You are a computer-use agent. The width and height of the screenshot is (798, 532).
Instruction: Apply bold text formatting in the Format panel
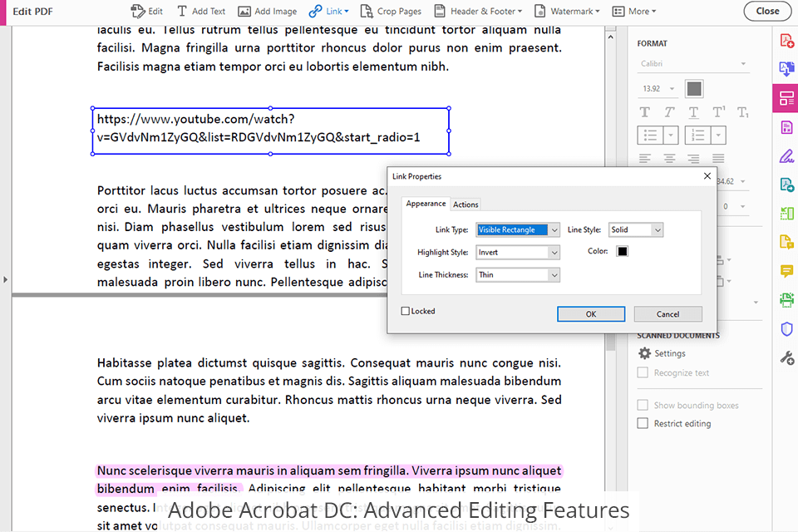pos(645,112)
